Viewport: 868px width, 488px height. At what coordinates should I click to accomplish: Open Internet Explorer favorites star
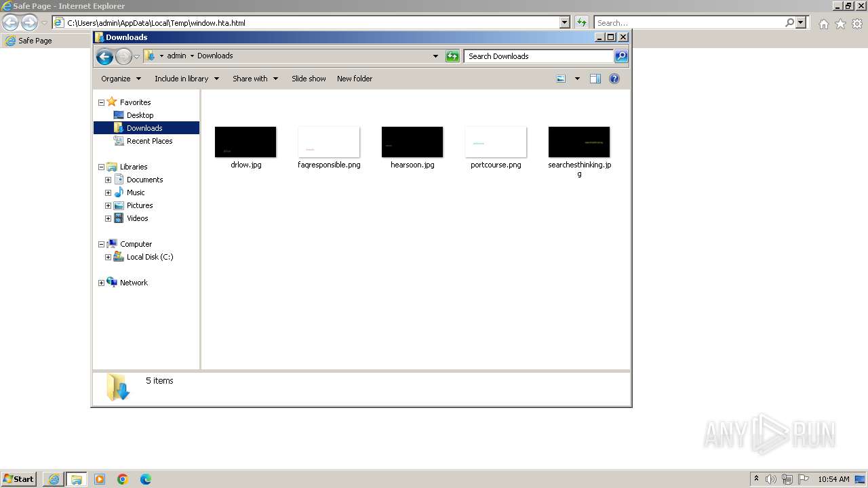(840, 24)
